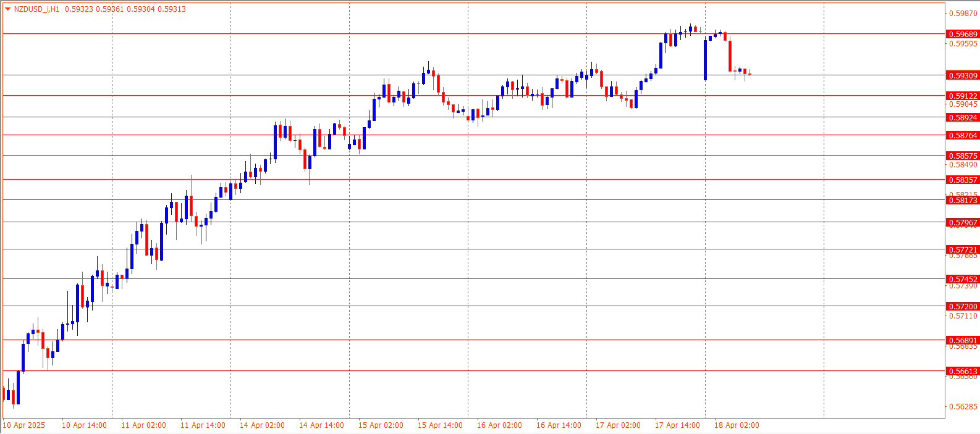Click the 10 Apr 14:00 time label
The width and height of the screenshot is (980, 434).
84,425
